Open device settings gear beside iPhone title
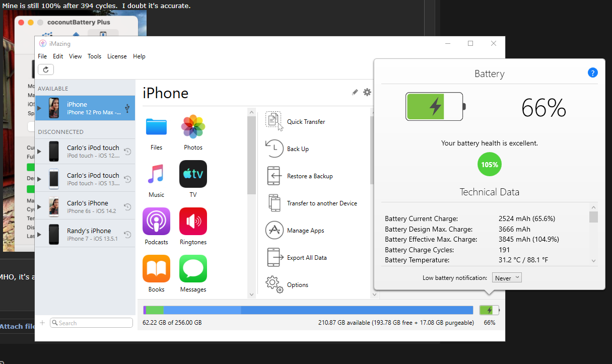Screen dimensions: 612x364 pyautogui.click(x=367, y=92)
